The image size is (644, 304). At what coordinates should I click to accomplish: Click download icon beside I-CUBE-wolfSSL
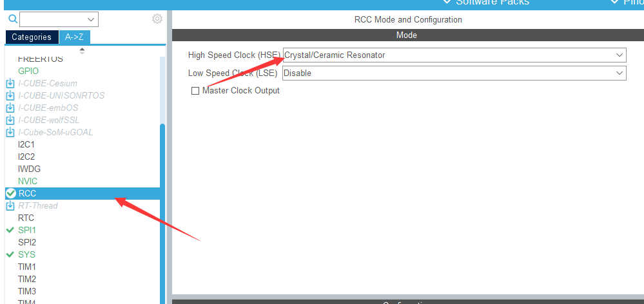point(10,120)
